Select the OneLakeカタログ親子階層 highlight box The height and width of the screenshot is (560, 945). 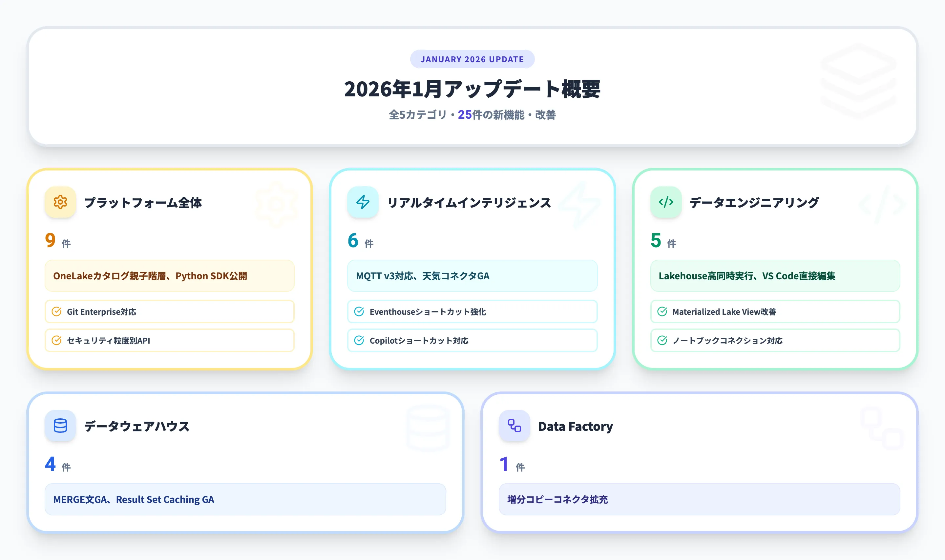[x=169, y=276]
